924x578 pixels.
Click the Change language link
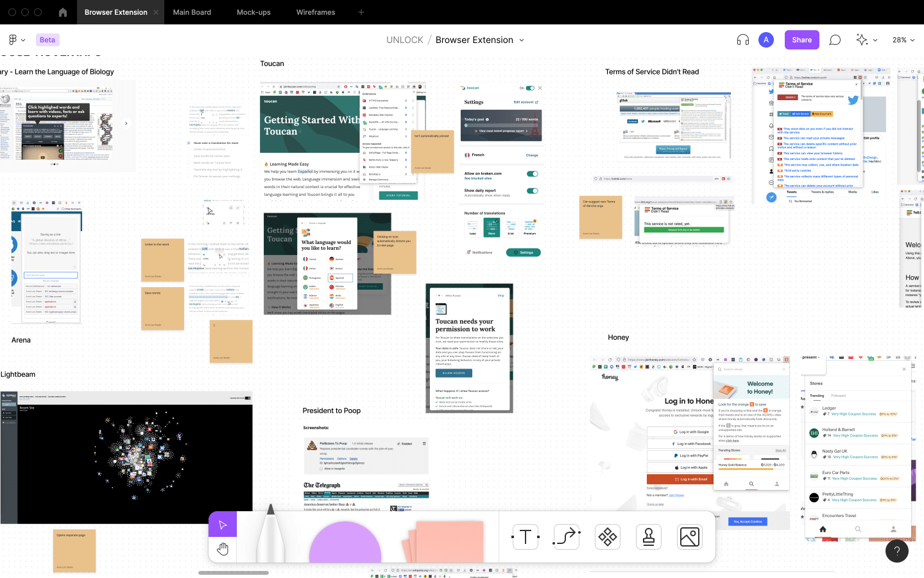(532, 155)
